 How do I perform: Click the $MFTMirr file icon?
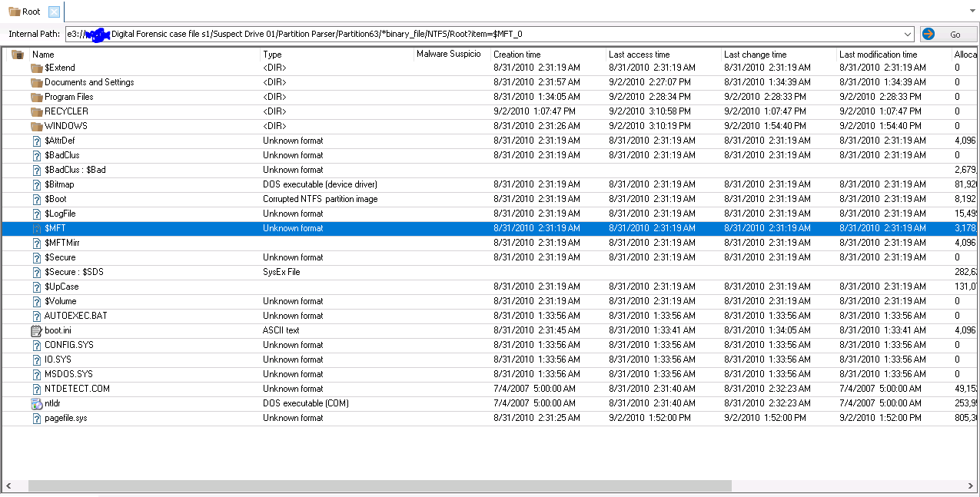coord(36,243)
